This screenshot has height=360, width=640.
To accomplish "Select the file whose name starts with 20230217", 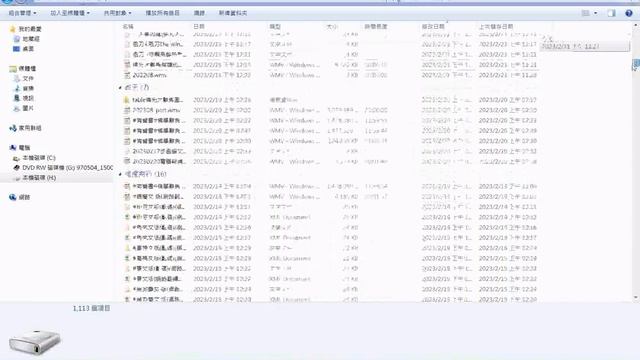I will [x=159, y=151].
